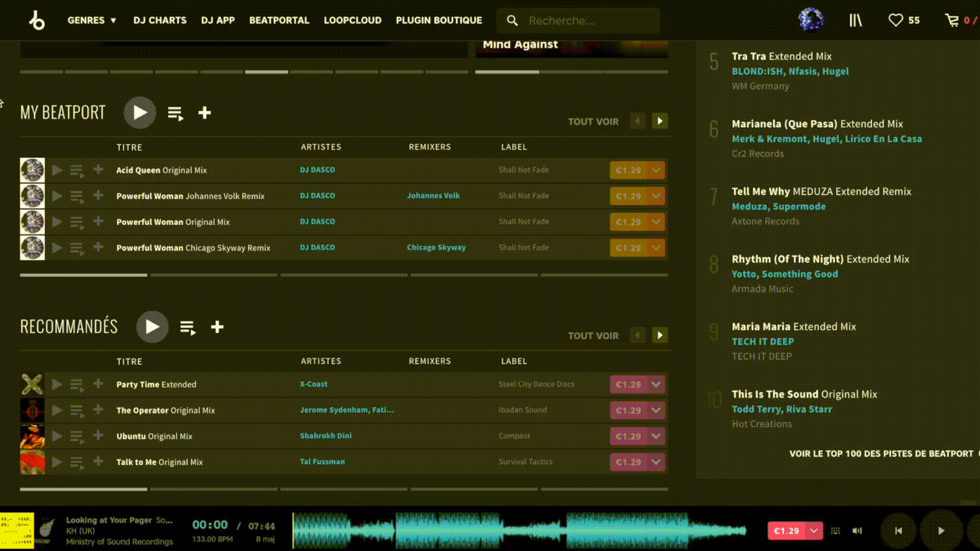Image resolution: width=980 pixels, height=551 pixels.
Task: Play all Recommandés tracks
Action: click(x=152, y=327)
